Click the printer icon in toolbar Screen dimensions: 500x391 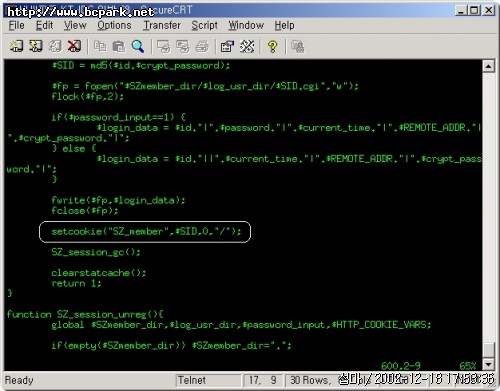(202, 46)
